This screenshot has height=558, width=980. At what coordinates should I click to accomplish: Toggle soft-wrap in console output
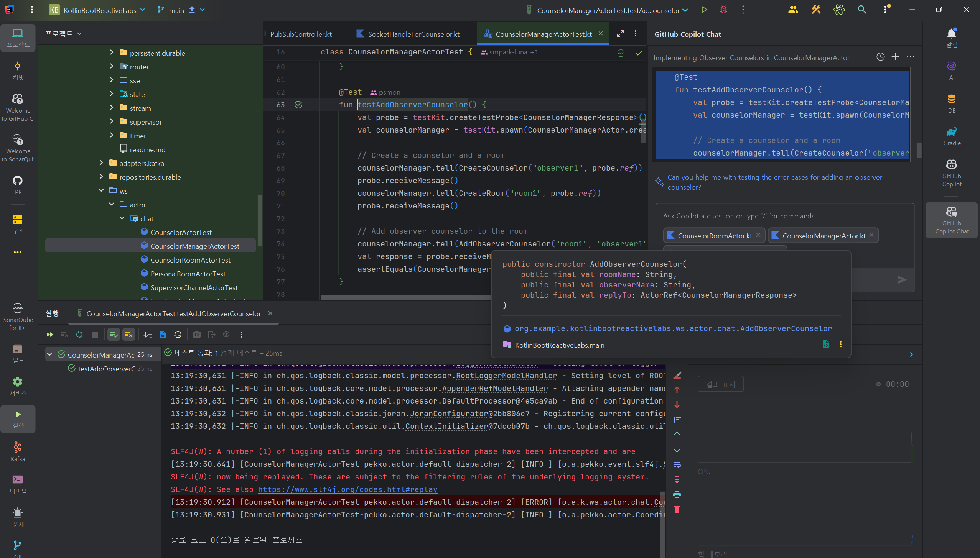pos(677,464)
